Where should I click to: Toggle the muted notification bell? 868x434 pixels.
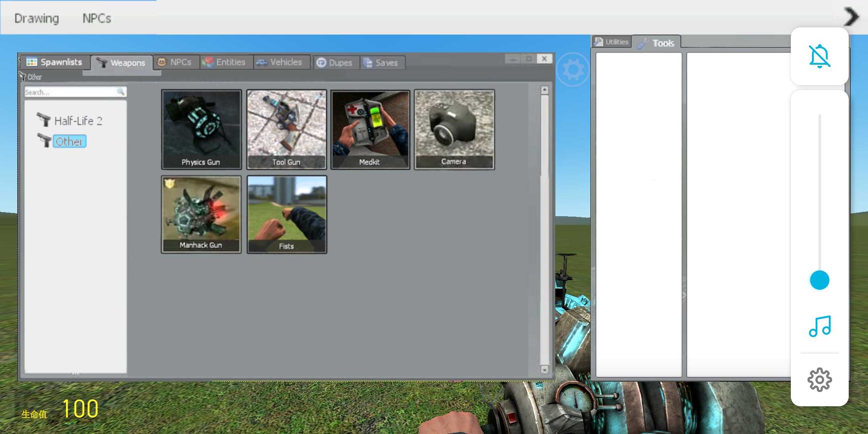[819, 56]
